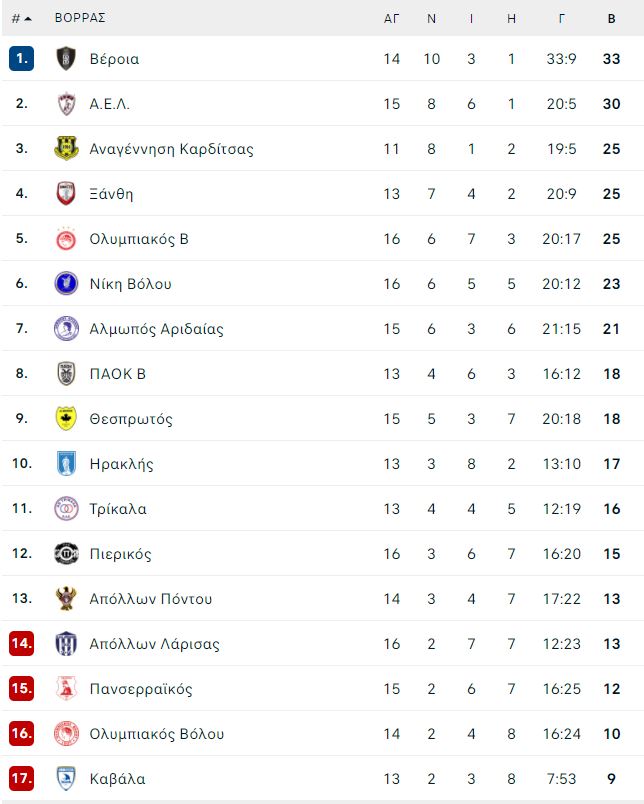Click the Βέροια team crest icon
Image resolution: width=644 pixels, height=804 pixels.
click(66, 58)
